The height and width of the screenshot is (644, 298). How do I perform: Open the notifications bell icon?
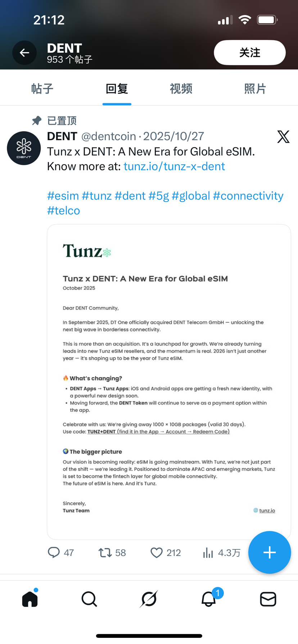click(x=209, y=599)
